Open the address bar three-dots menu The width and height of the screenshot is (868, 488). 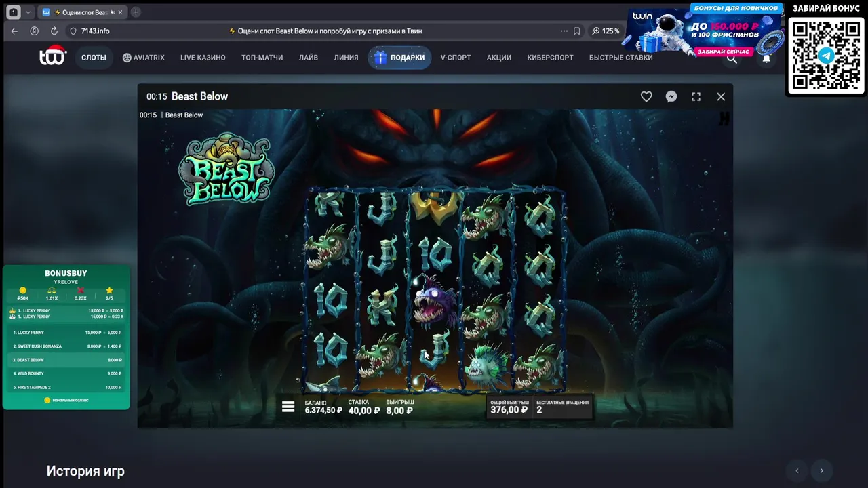[564, 31]
